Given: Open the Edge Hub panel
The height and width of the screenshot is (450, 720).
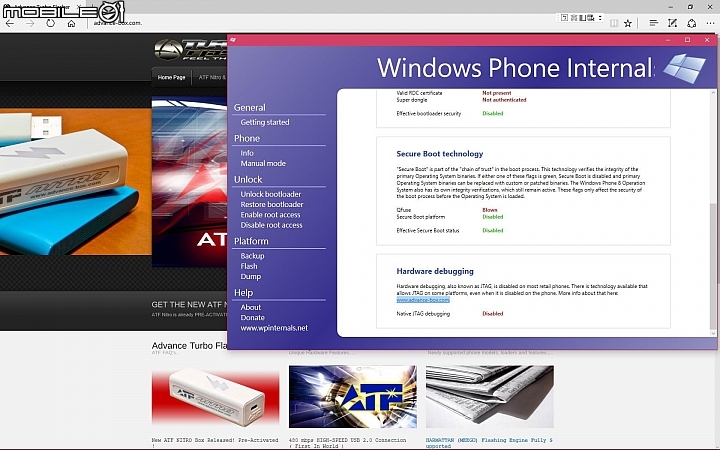Looking at the screenshot, I should pyautogui.click(x=654, y=23).
